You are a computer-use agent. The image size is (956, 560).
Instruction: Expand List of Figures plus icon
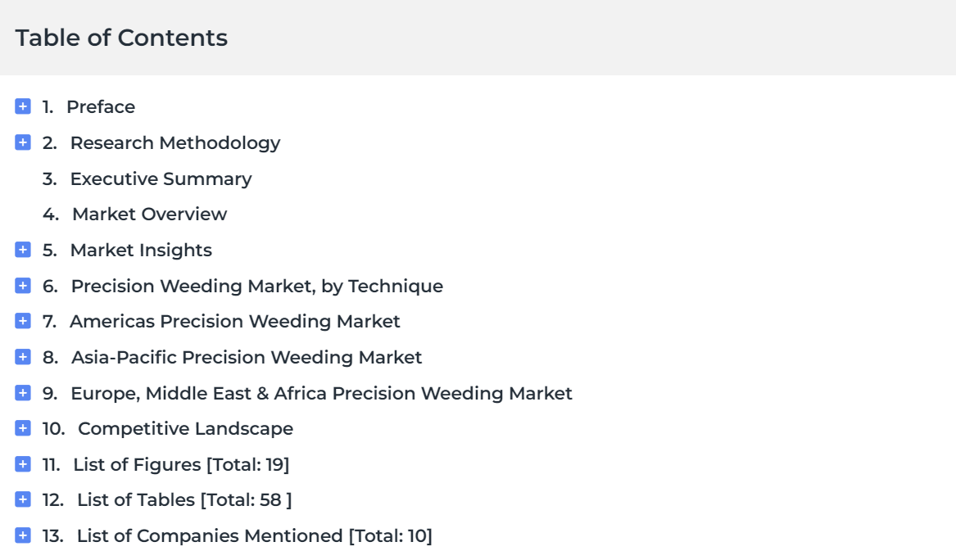23,464
